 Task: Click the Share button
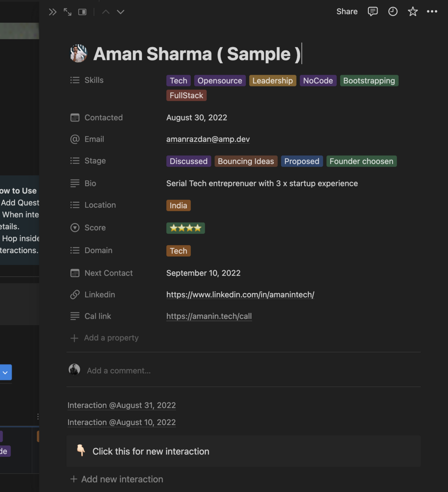(x=347, y=12)
